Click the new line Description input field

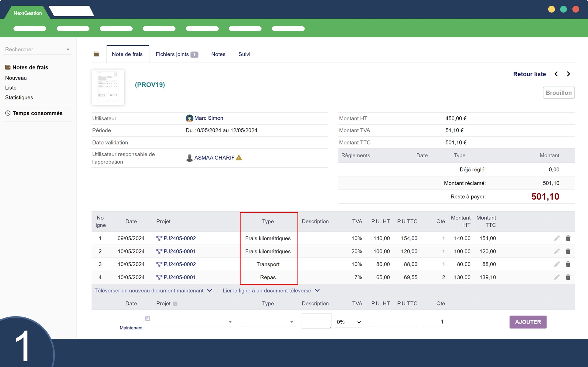[x=316, y=320]
